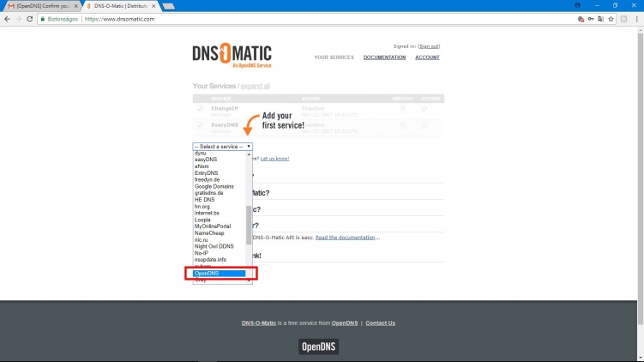644x362 pixels.
Task: Open YOUR SERVICES navigation item
Action: (x=334, y=57)
